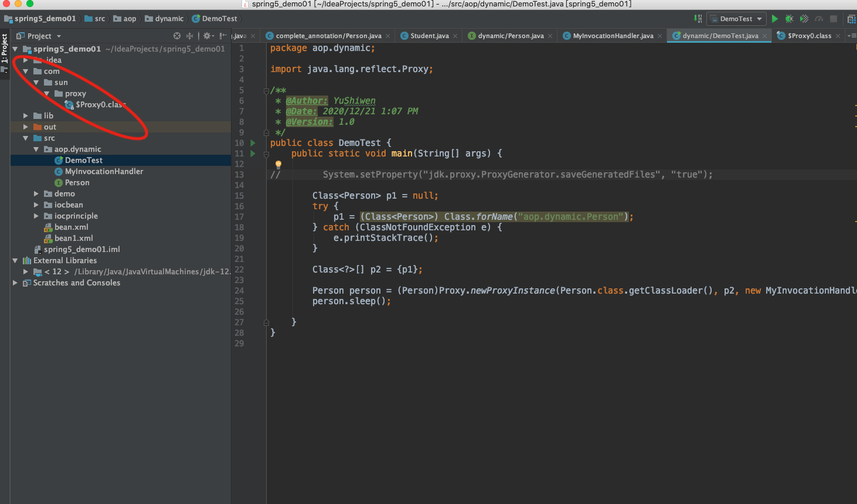Click the run arrow next to DemoTest class
This screenshot has width=857, height=504.
tap(253, 142)
